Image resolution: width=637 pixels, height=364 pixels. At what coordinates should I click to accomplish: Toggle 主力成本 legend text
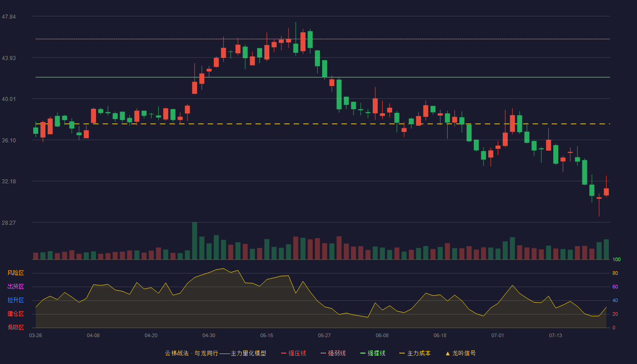tap(419, 353)
